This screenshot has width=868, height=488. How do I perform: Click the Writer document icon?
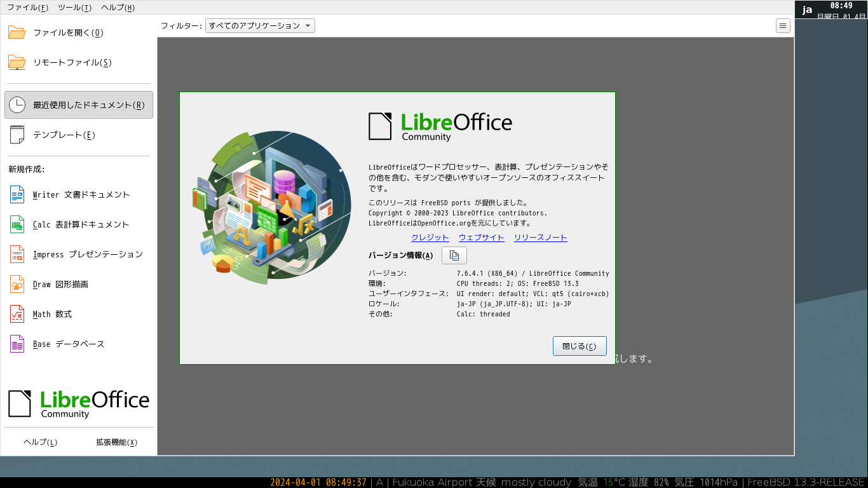pos(17,194)
